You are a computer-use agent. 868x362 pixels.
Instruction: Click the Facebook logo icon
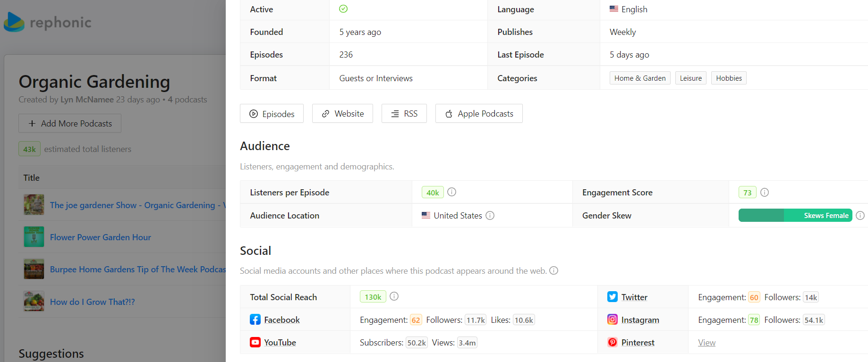tap(255, 320)
